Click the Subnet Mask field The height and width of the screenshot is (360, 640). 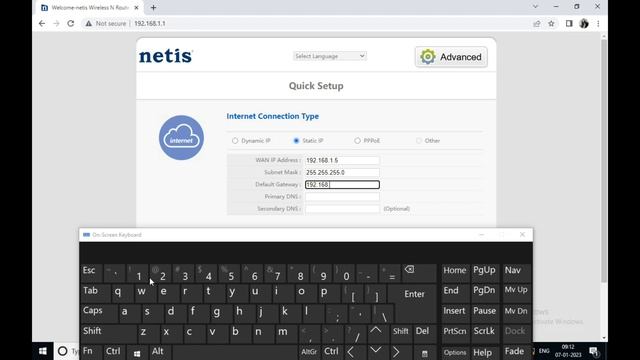click(x=342, y=173)
